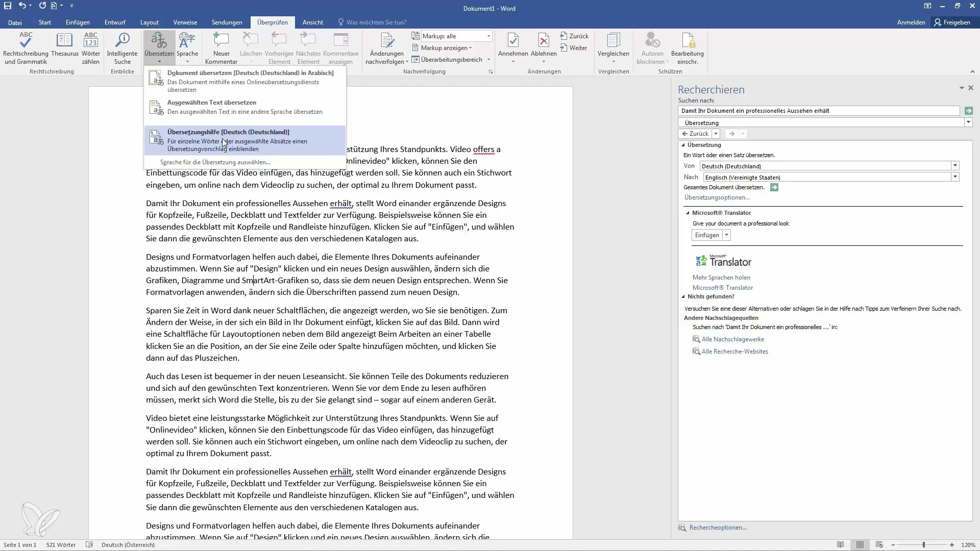Click the zoom slider handle
980x551 pixels.
click(x=923, y=545)
